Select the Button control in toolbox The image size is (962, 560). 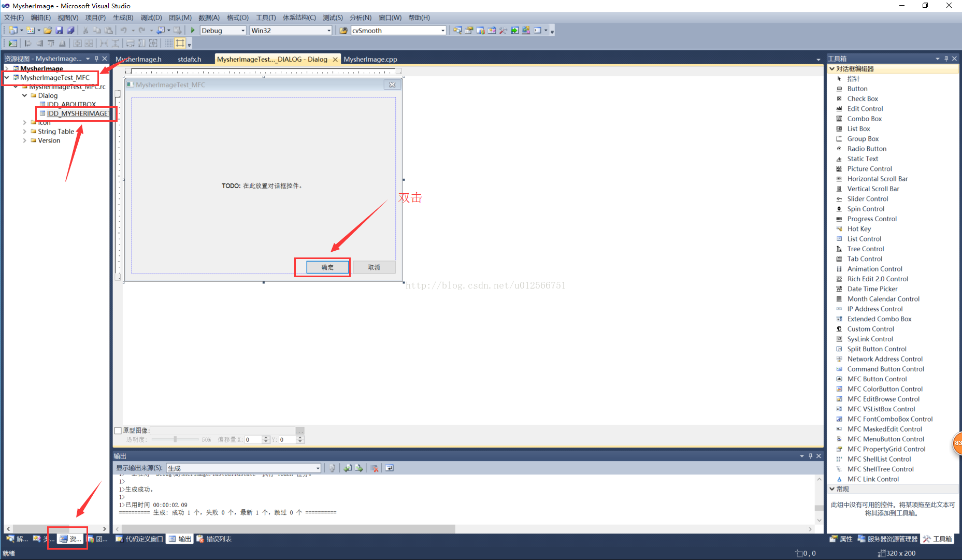[857, 89]
